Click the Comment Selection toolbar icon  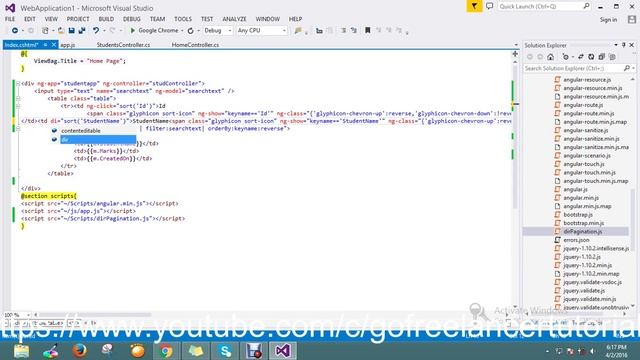(343, 31)
